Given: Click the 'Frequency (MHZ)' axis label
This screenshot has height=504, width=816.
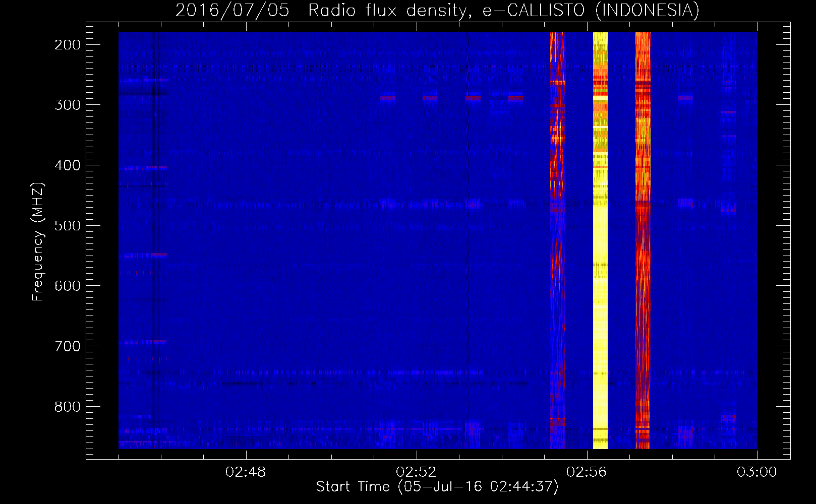Looking at the screenshot, I should [x=38, y=242].
